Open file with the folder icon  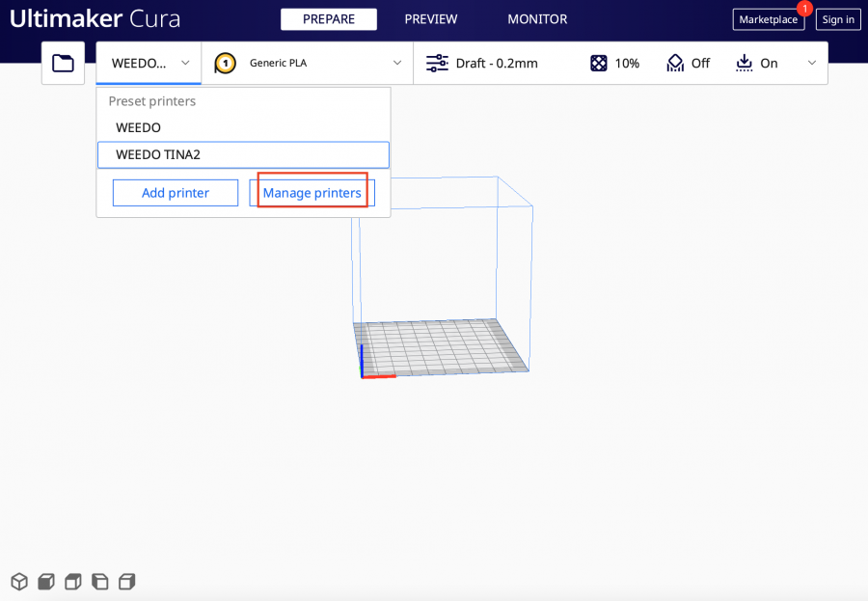click(63, 63)
